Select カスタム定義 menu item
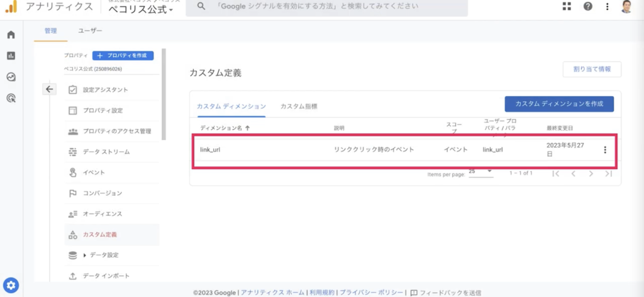The width and height of the screenshot is (644, 297). (x=112, y=235)
